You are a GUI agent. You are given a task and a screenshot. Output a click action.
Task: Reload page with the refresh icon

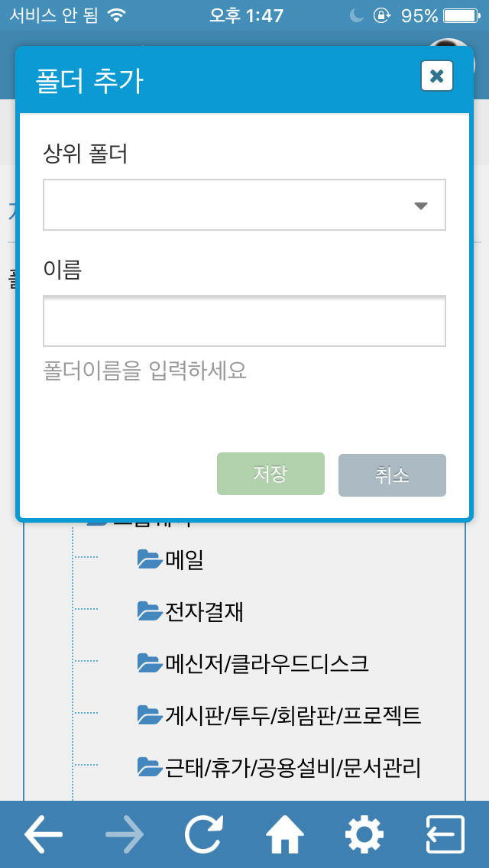205,834
